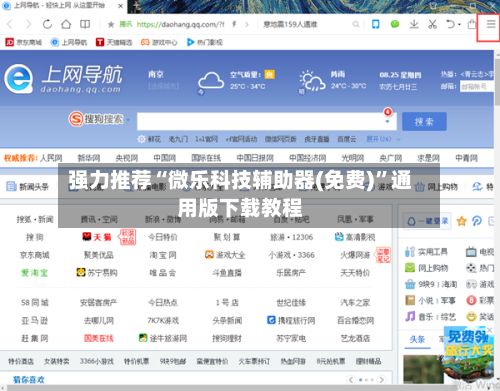The image size is (500, 391).
Task: Click the browser forward arrow
Action: 28,24
